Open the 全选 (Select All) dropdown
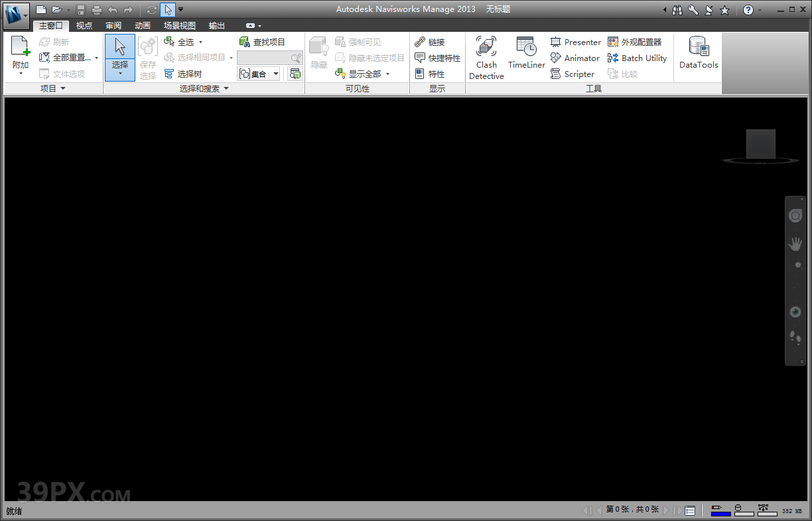Screen dimensions: 812x521 point(200,41)
